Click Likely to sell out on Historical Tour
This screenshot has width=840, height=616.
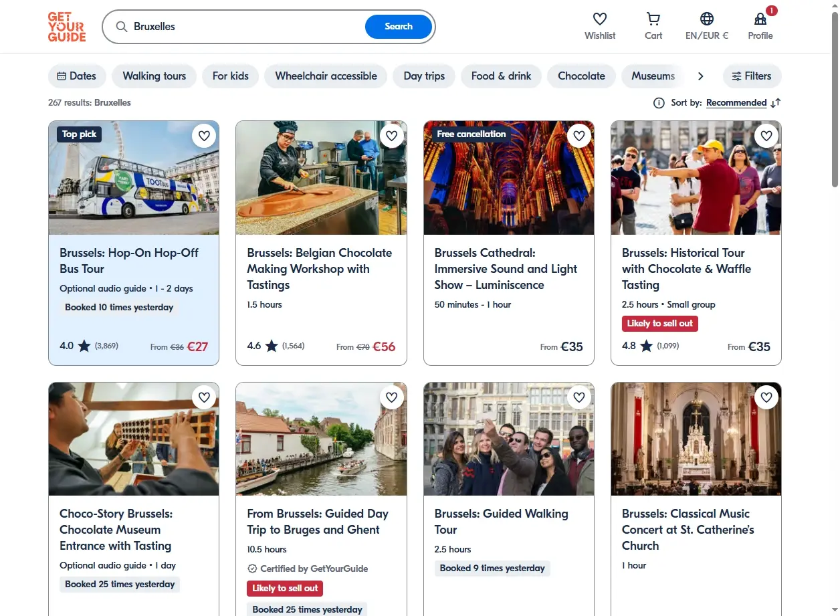point(660,324)
